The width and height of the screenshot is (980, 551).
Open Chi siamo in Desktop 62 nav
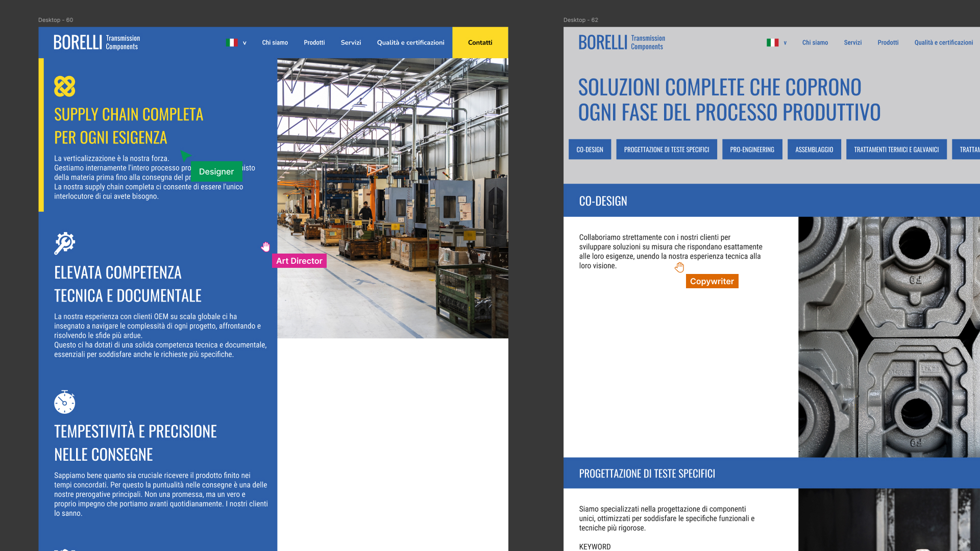[x=815, y=43]
